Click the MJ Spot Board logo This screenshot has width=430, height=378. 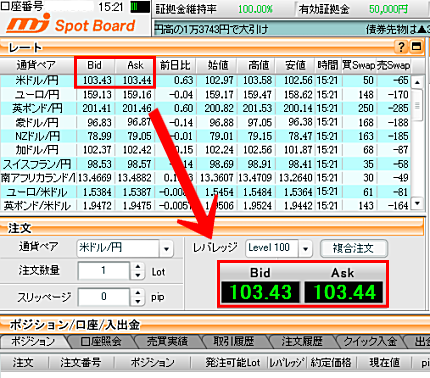point(71,24)
